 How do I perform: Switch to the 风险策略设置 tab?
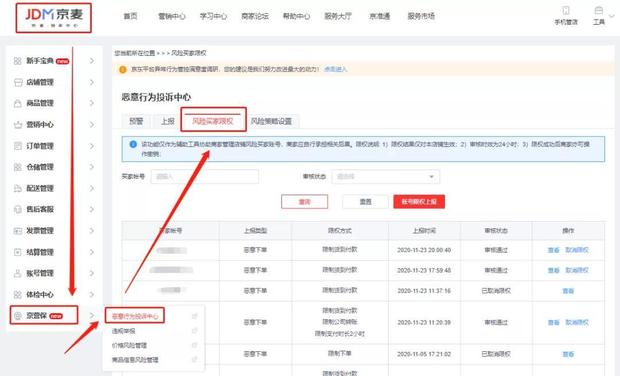click(x=271, y=121)
